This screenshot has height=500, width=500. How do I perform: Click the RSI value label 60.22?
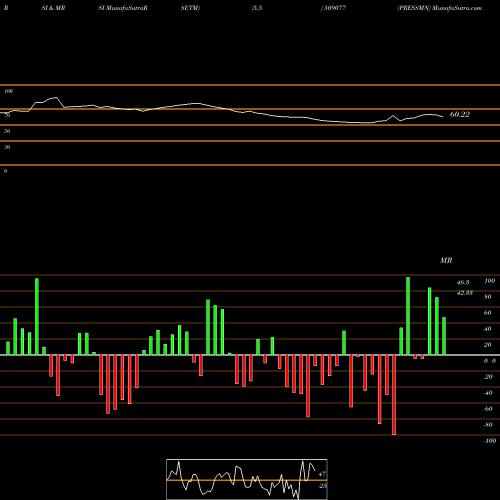coord(460,115)
